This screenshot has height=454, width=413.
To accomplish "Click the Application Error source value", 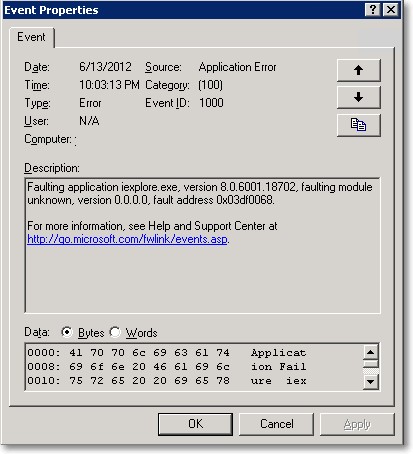I will (x=237, y=67).
